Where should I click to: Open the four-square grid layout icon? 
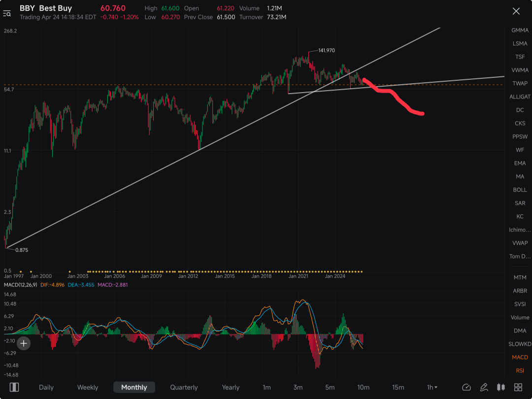tap(518, 387)
